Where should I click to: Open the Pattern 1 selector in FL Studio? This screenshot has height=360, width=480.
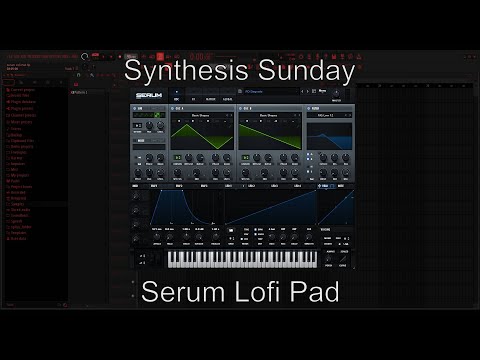(79, 92)
